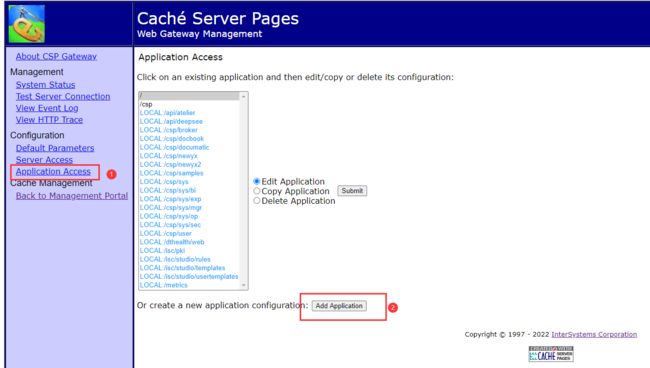Open the InterSystems Corporation link

pyautogui.click(x=594, y=334)
